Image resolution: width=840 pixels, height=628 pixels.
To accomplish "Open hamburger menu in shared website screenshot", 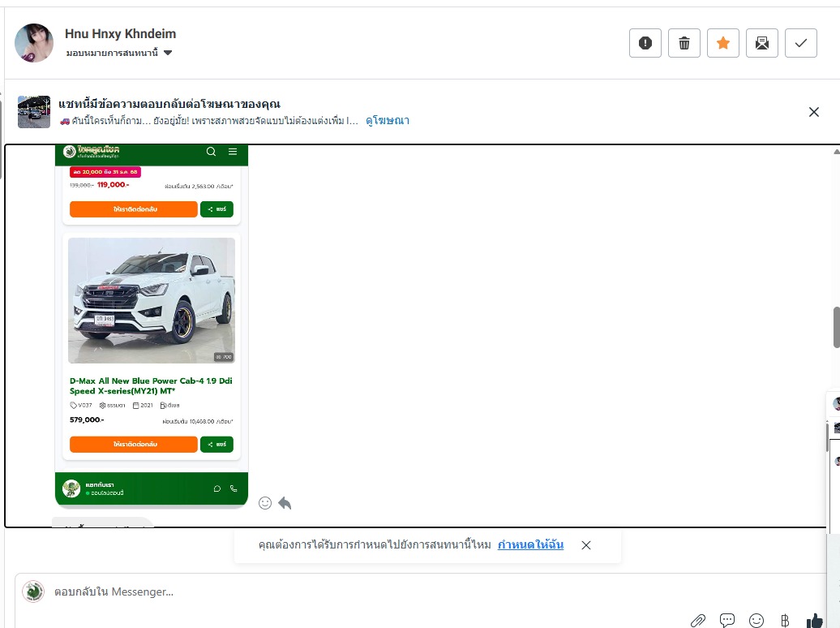I will (233, 152).
